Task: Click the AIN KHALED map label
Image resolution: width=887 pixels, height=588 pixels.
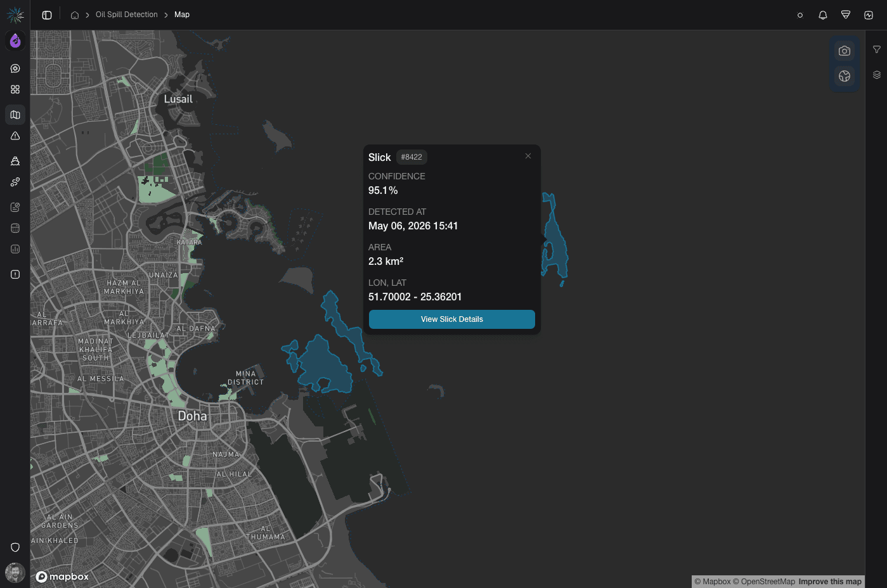Action: [x=55, y=541]
